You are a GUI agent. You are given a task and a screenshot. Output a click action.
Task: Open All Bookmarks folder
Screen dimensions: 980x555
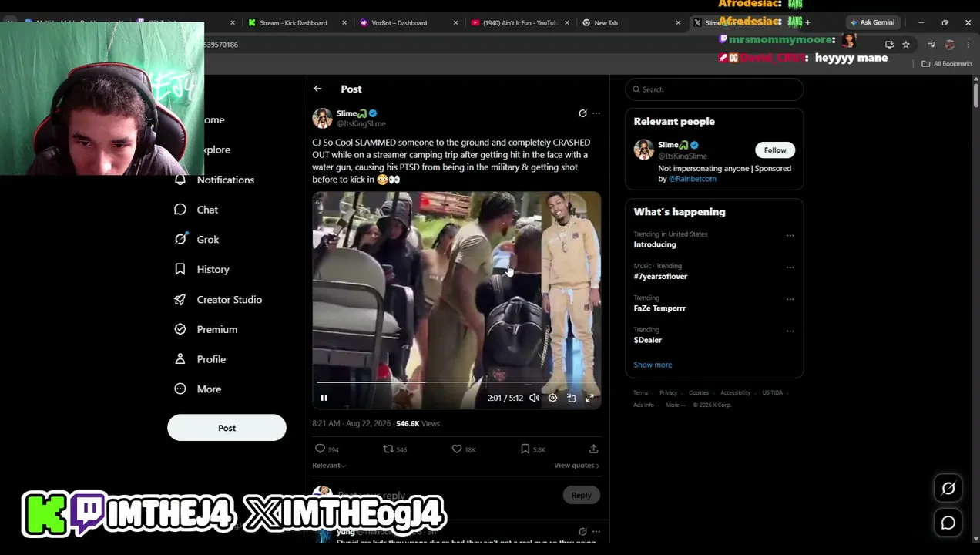(947, 63)
